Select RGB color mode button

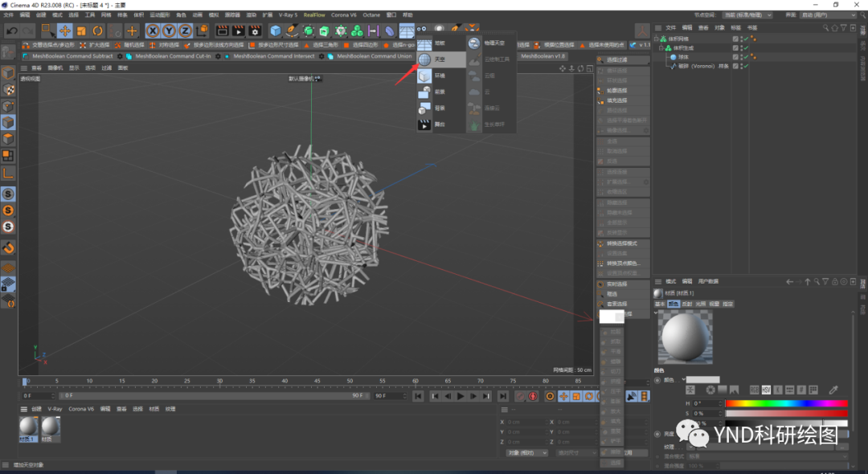(754, 390)
